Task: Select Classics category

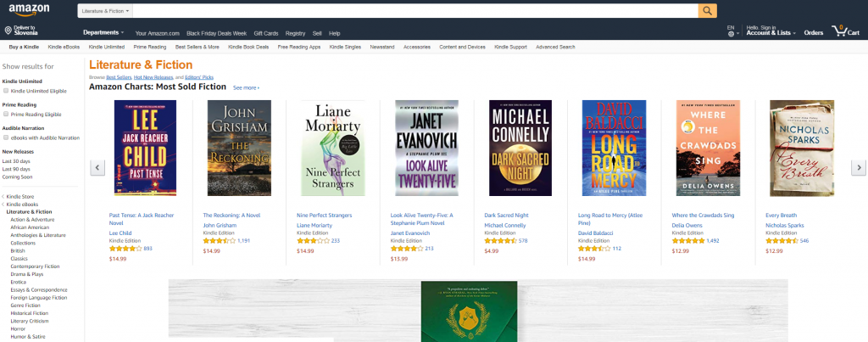Action: [19, 258]
